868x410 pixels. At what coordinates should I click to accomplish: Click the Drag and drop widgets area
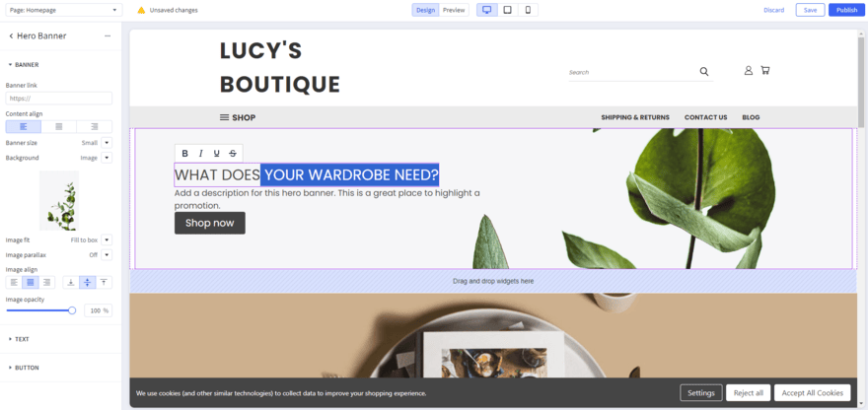point(493,281)
